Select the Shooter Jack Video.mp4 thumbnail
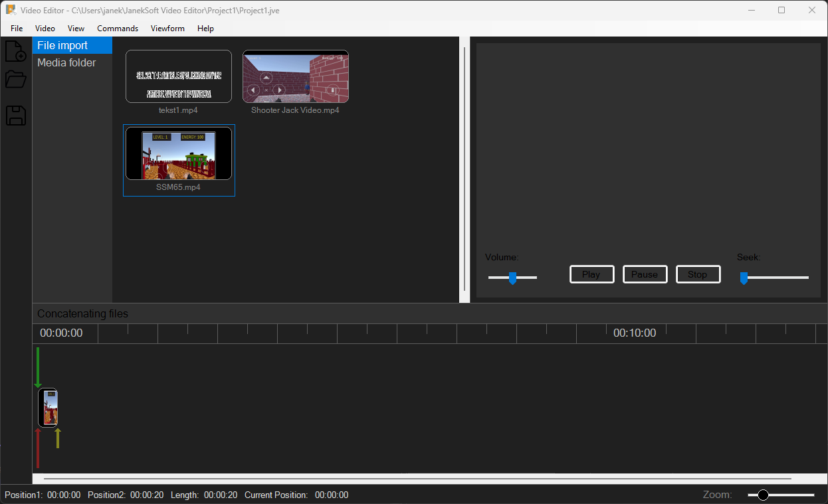 coord(296,76)
